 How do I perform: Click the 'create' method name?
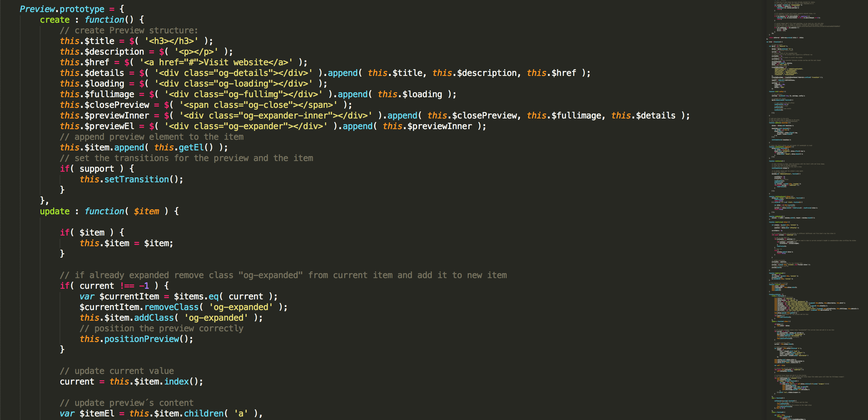[x=55, y=20]
